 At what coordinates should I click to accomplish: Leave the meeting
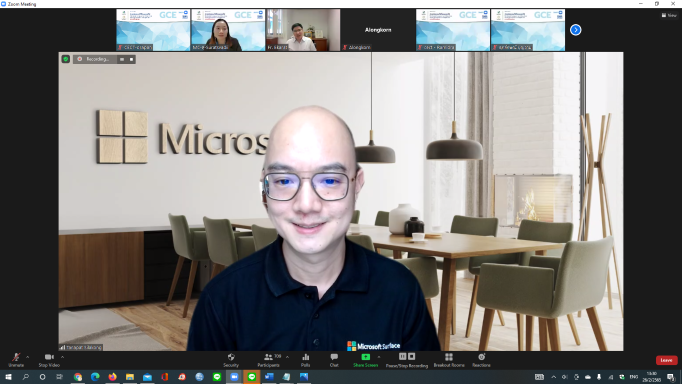coord(666,360)
